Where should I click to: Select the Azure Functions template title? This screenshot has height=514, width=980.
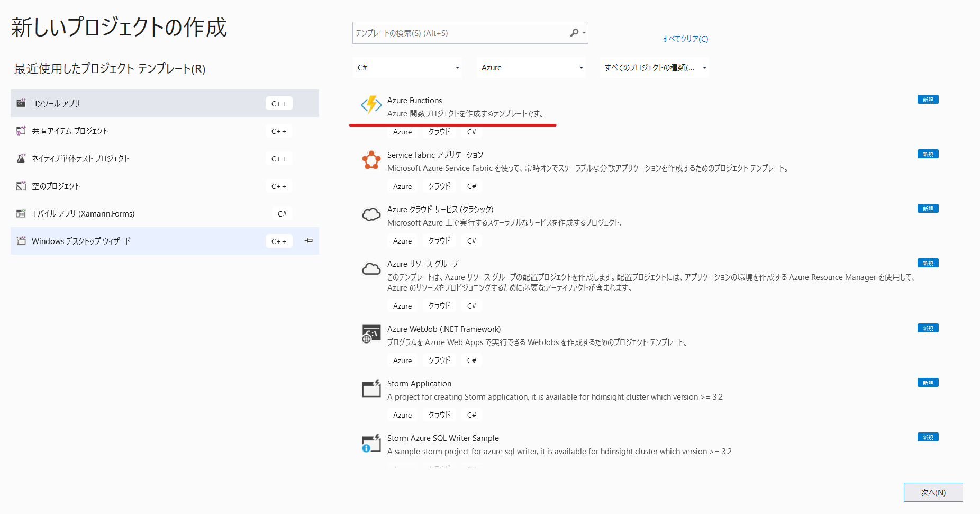414,101
